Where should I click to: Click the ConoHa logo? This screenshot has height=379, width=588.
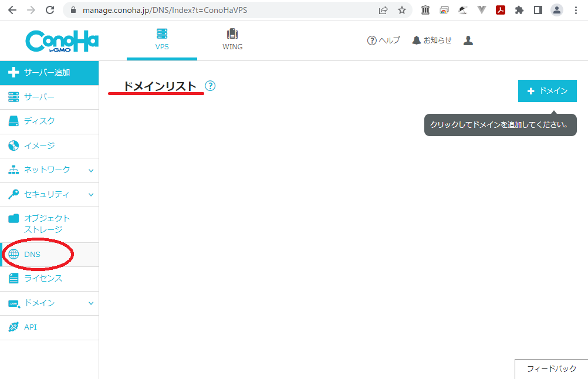(62, 40)
